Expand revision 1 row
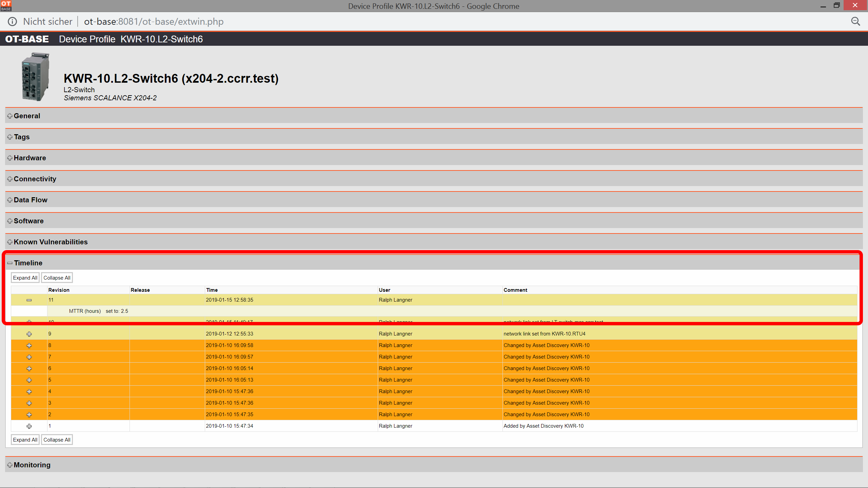Image resolution: width=868 pixels, height=488 pixels. (x=29, y=426)
